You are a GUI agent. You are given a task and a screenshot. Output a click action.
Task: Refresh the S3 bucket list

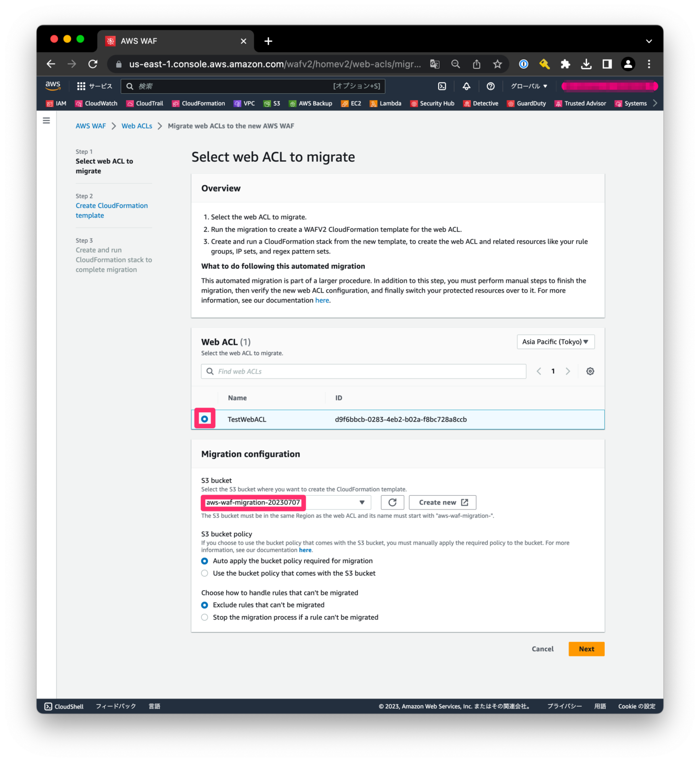392,503
